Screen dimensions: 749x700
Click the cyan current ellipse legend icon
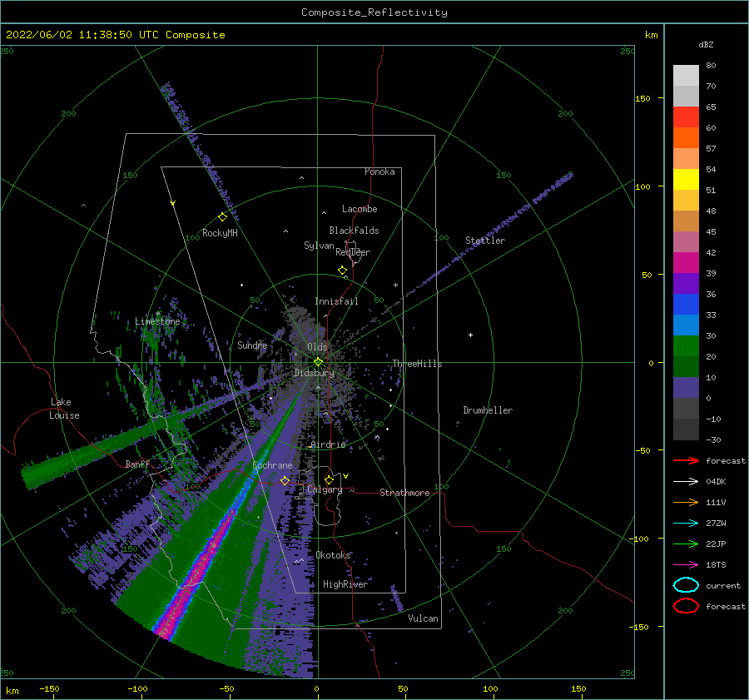click(x=686, y=585)
